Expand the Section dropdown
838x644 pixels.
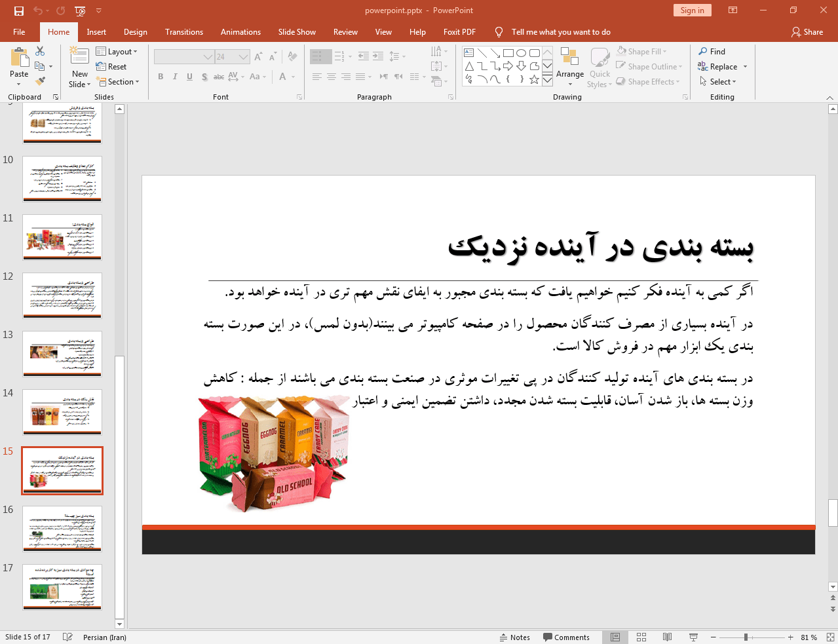119,81
